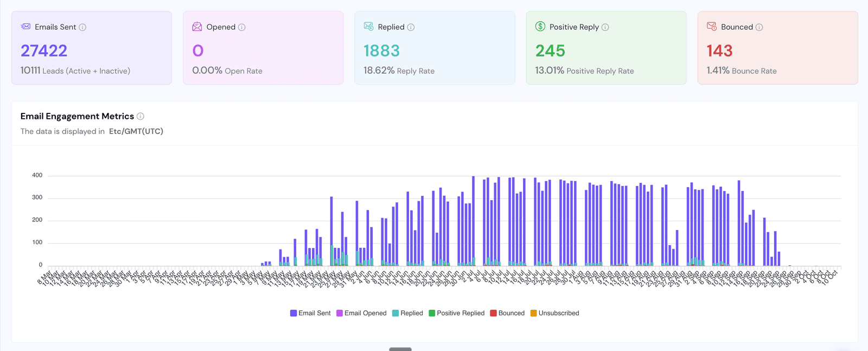Hide the Replied series in chart legend

tap(407, 313)
